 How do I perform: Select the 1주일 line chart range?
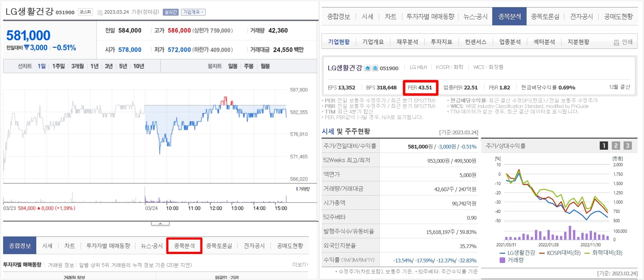(59, 66)
